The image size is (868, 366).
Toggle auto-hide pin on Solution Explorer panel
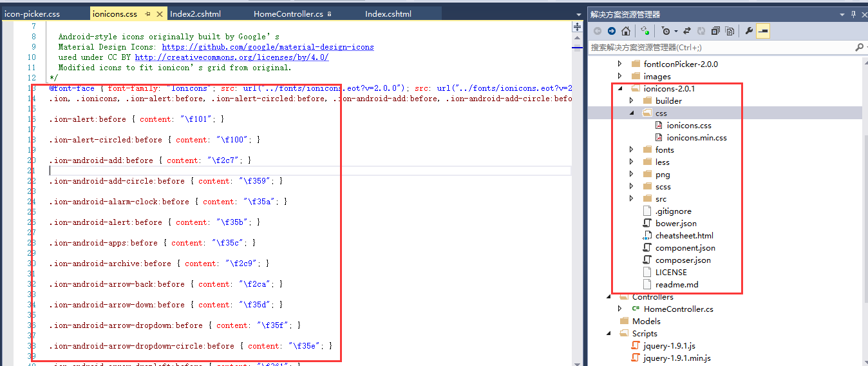pyautogui.click(x=851, y=14)
